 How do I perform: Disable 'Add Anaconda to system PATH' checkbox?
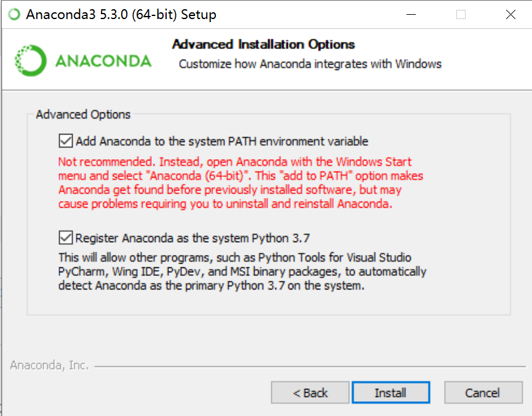click(65, 141)
